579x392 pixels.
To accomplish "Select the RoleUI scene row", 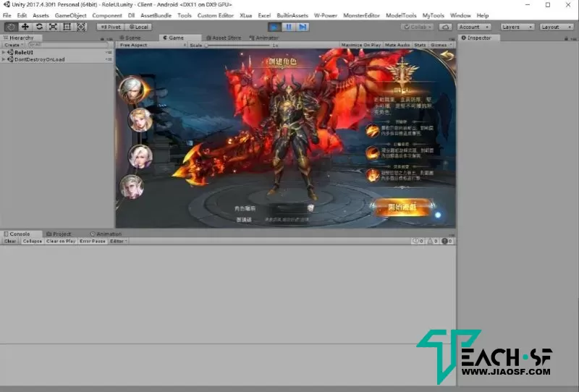I will (x=57, y=52).
